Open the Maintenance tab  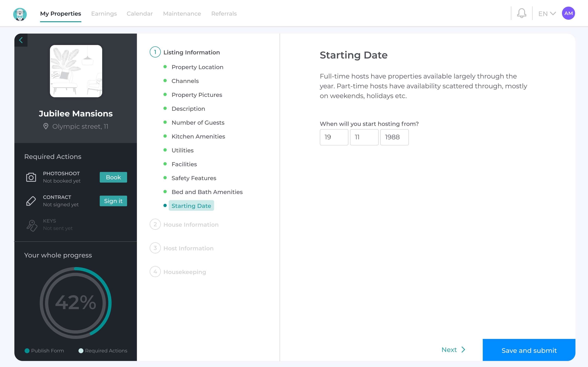click(x=182, y=14)
